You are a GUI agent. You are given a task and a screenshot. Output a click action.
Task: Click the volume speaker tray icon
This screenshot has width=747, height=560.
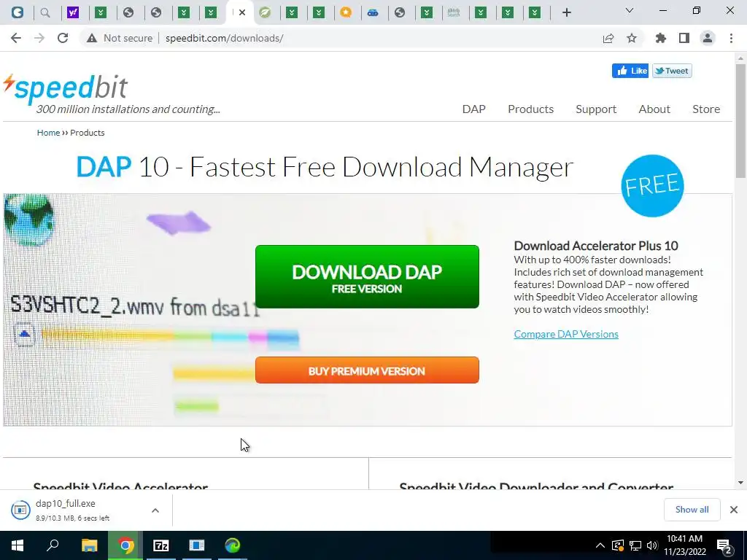652,545
